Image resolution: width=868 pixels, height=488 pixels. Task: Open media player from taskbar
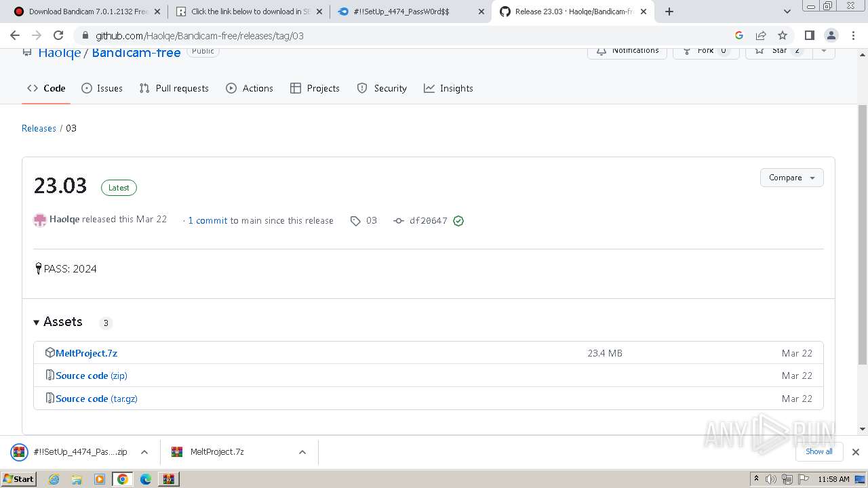[100, 479]
